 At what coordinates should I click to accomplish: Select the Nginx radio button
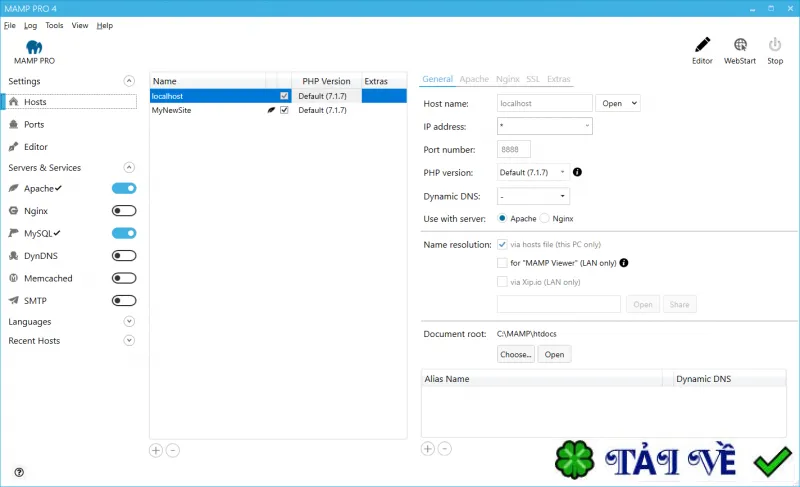[x=545, y=218]
